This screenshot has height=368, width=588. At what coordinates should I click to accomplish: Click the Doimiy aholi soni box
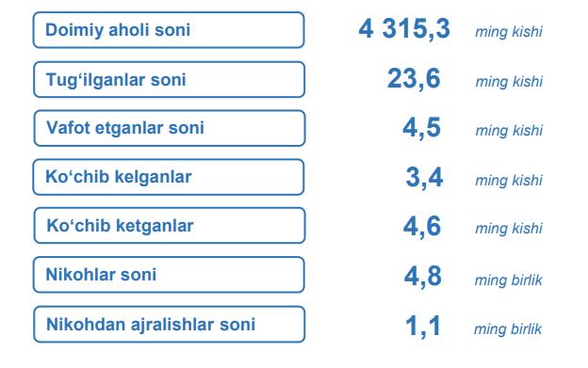pyautogui.click(x=169, y=30)
